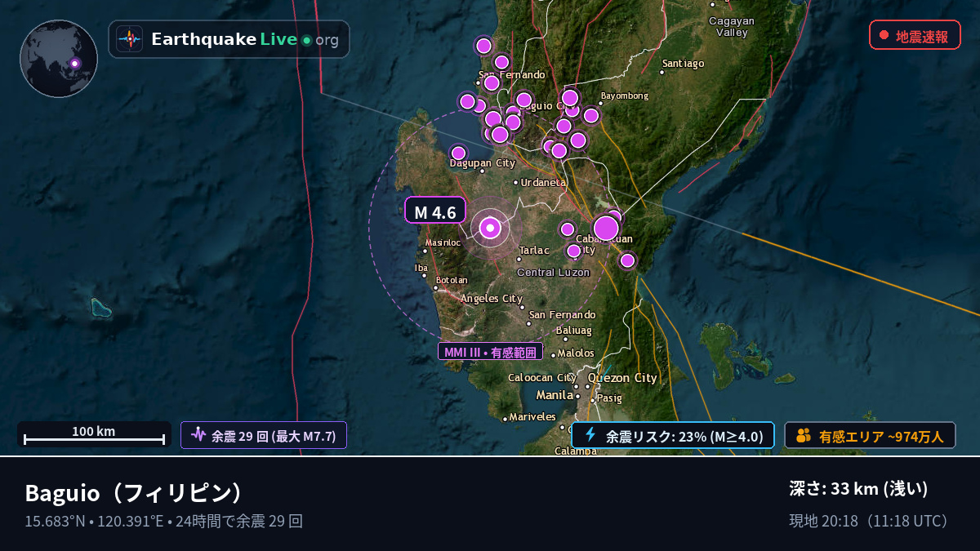Click the MMI III 有感範囲 label
The image size is (980, 551).
coord(490,352)
